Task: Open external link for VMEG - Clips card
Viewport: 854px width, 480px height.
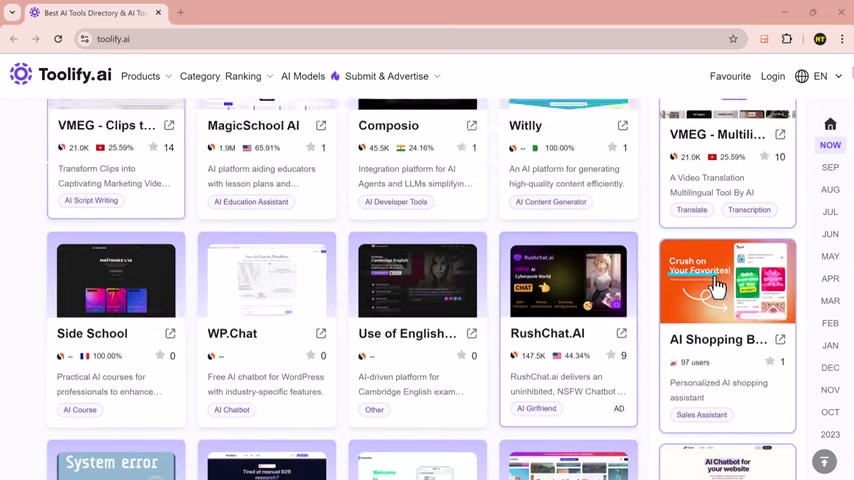Action: (169, 125)
